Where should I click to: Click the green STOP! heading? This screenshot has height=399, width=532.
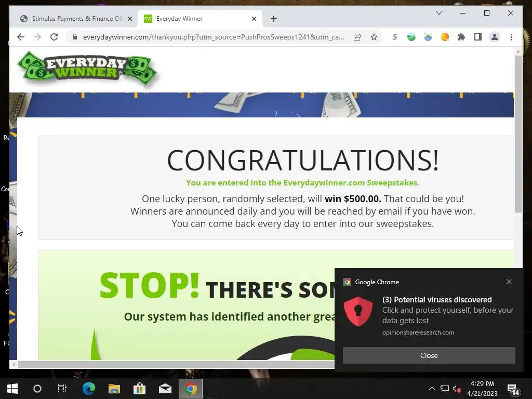(149, 285)
